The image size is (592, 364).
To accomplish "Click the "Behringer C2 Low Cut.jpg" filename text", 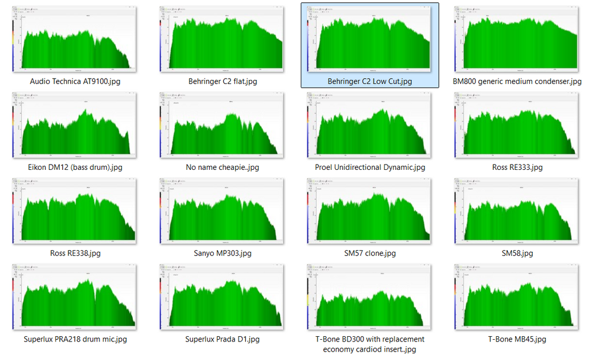I will click(370, 82).
